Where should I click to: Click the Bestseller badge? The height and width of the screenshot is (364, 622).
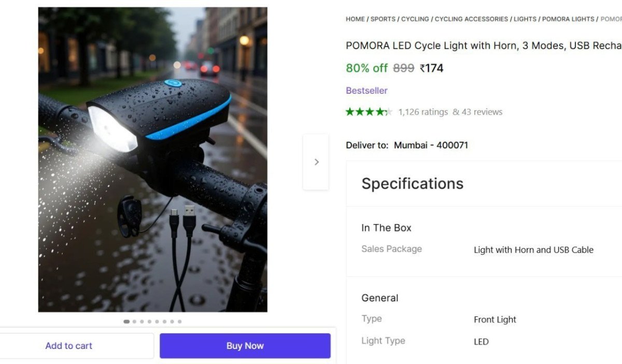(x=366, y=91)
